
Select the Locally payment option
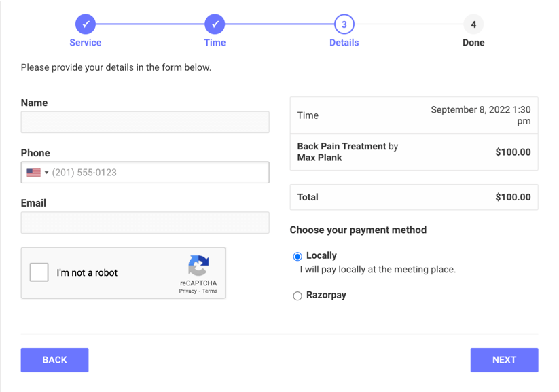click(x=297, y=256)
